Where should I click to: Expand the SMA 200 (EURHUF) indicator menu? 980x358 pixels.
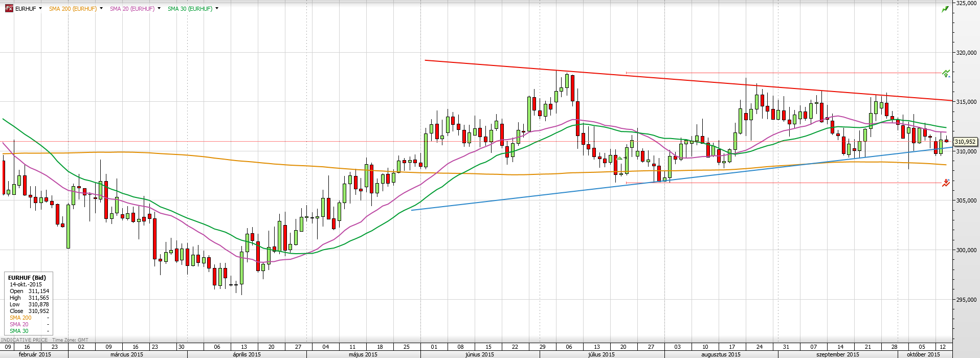[x=101, y=9]
